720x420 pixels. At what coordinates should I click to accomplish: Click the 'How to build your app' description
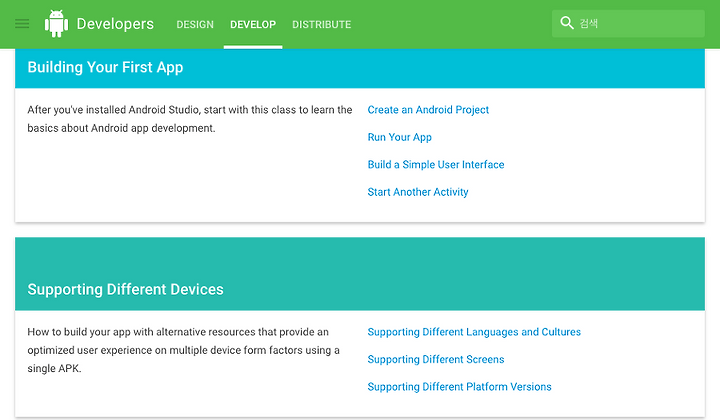pyautogui.click(x=183, y=350)
